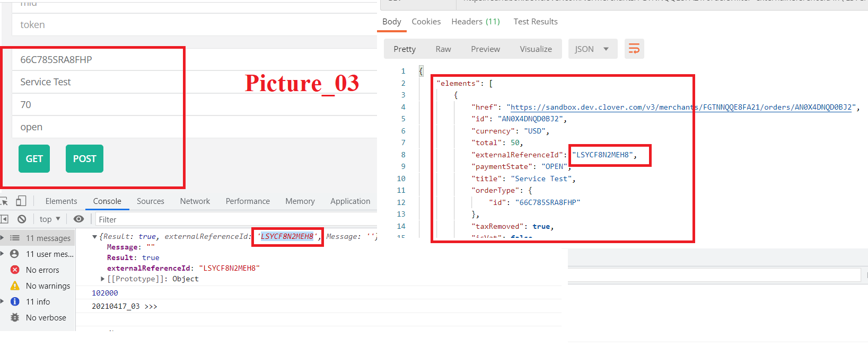Click the "id": "AN0X4DNQD0BJ2" JSON line
Screen dimensions: 868x348
tap(519, 119)
